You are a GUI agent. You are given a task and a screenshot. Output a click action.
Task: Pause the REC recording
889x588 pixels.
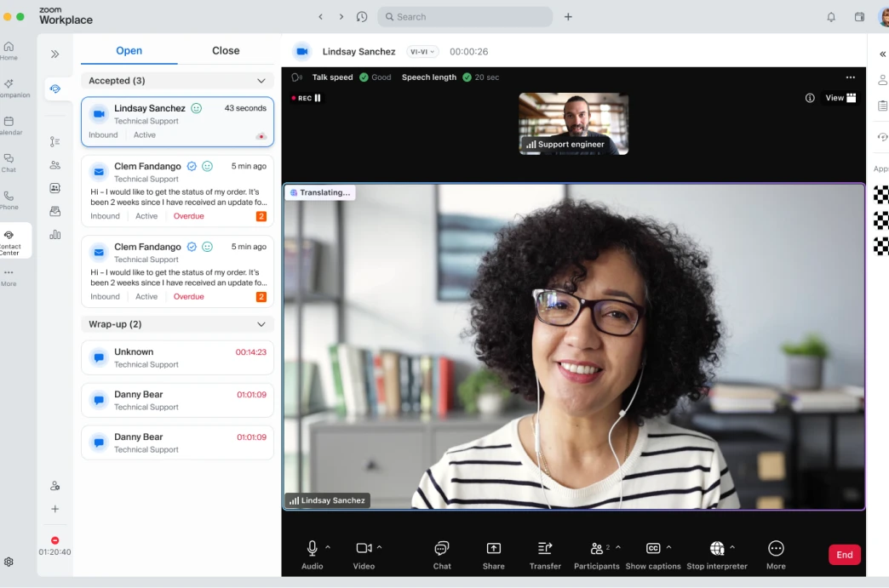coord(318,98)
